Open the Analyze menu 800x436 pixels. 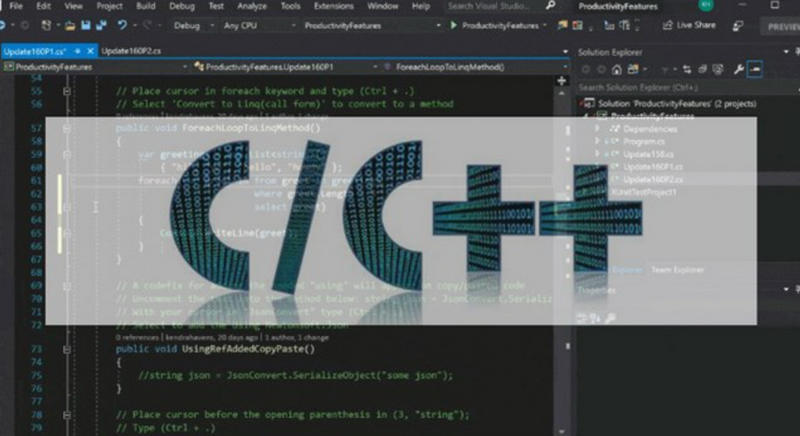point(252,6)
